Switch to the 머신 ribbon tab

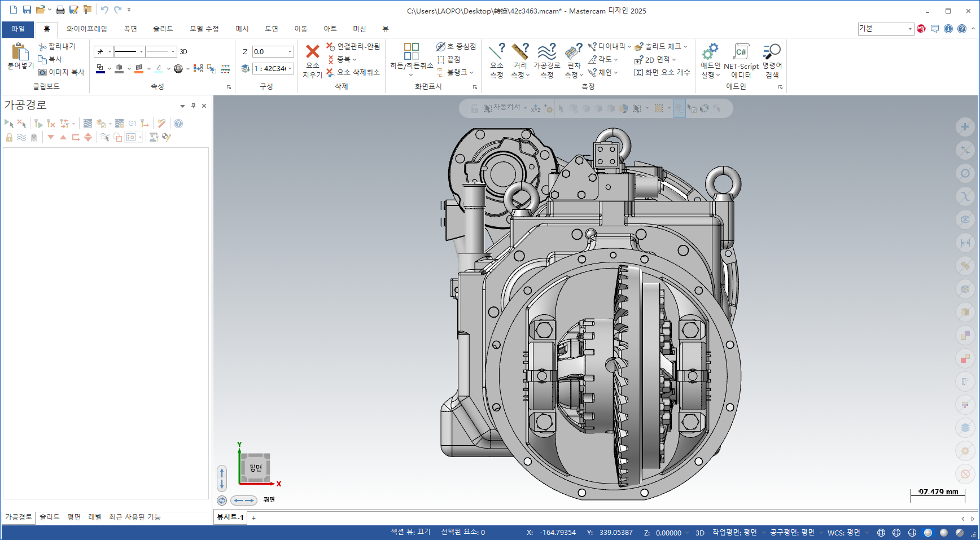(360, 29)
